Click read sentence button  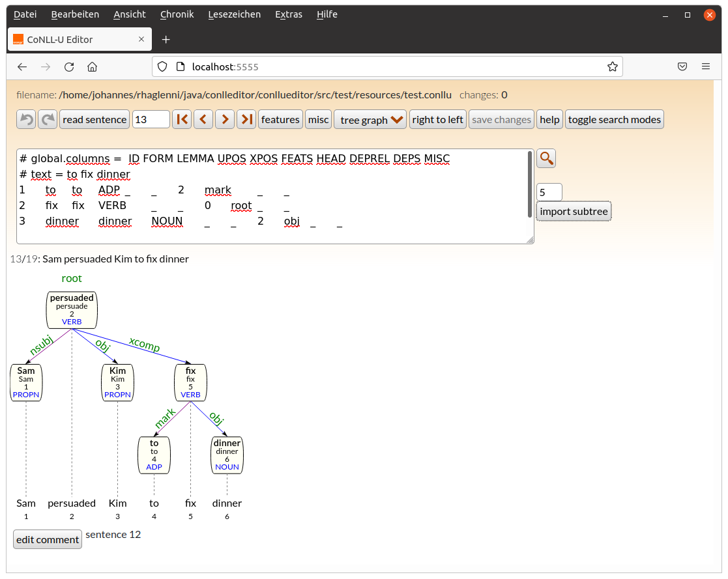(x=95, y=120)
